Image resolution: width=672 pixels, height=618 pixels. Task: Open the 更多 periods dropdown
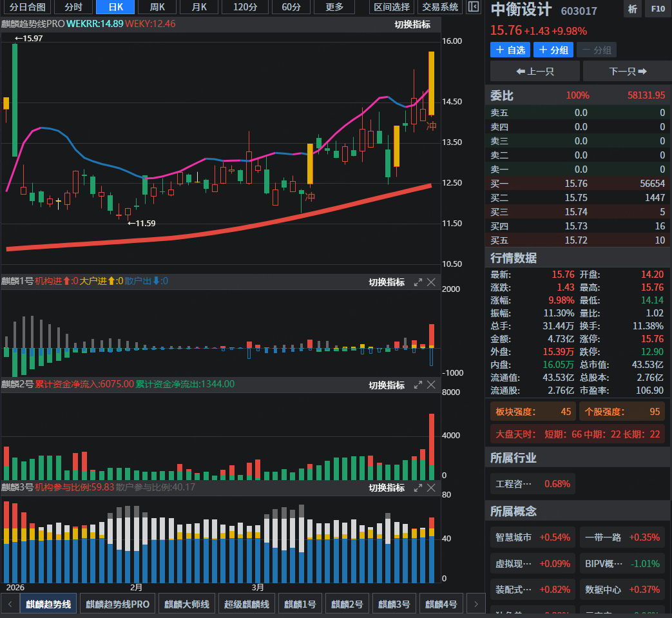click(334, 7)
